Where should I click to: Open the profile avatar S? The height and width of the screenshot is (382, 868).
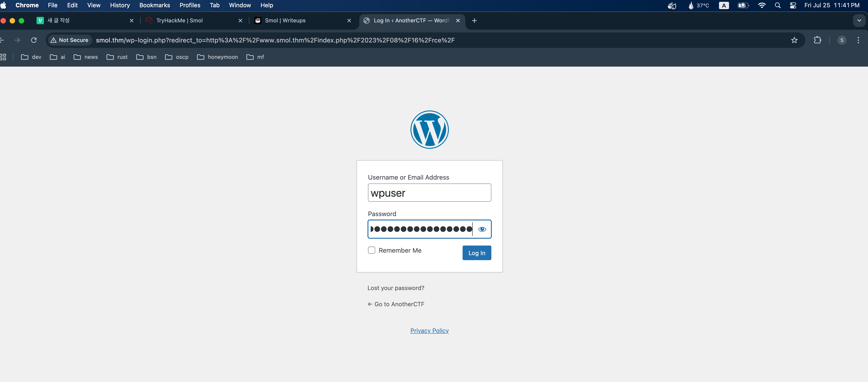(841, 40)
